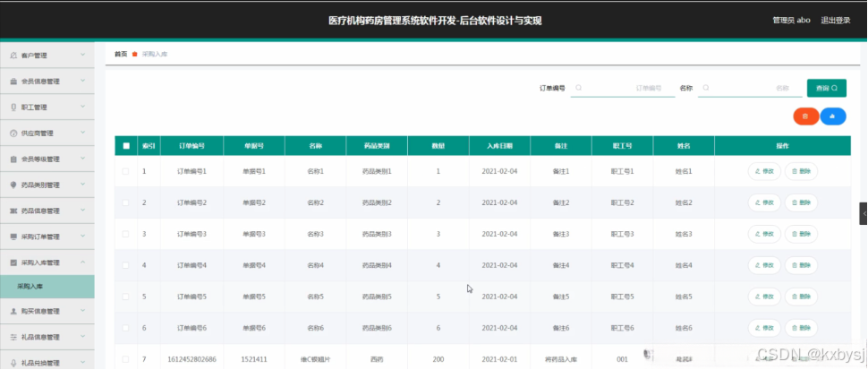This screenshot has height=370, width=868.
Task: Tick the checkbox for row 订单编号6
Action: click(125, 328)
